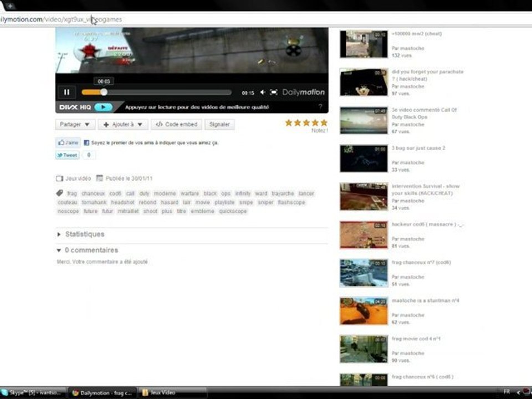Select the chanceux tag
This screenshot has width=532, height=399.
click(x=93, y=193)
